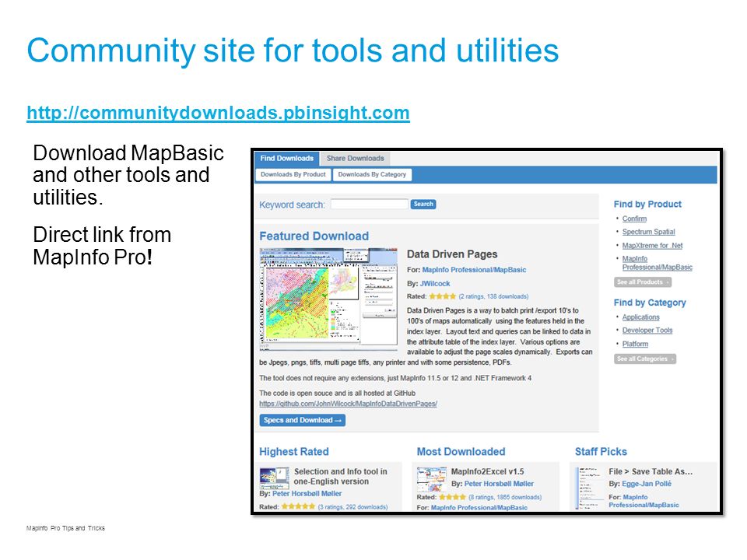Open the Egge-Jan Pollé author link

tap(647, 484)
